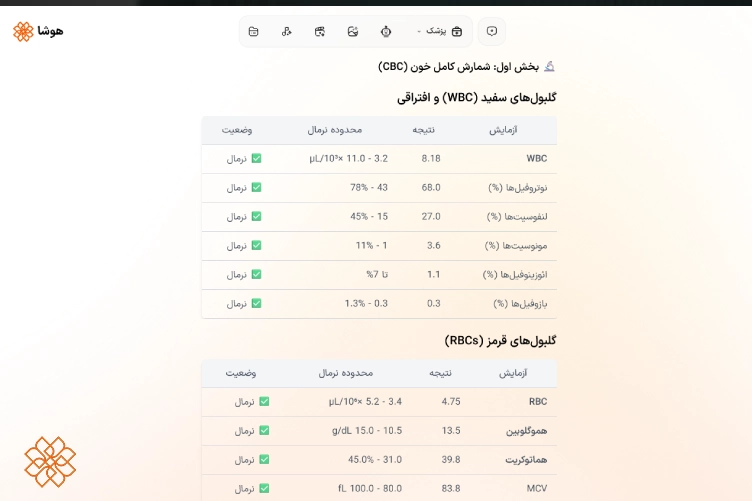Click the green check in the MCV row
Image resolution: width=752 pixels, height=501 pixels.
(x=264, y=489)
